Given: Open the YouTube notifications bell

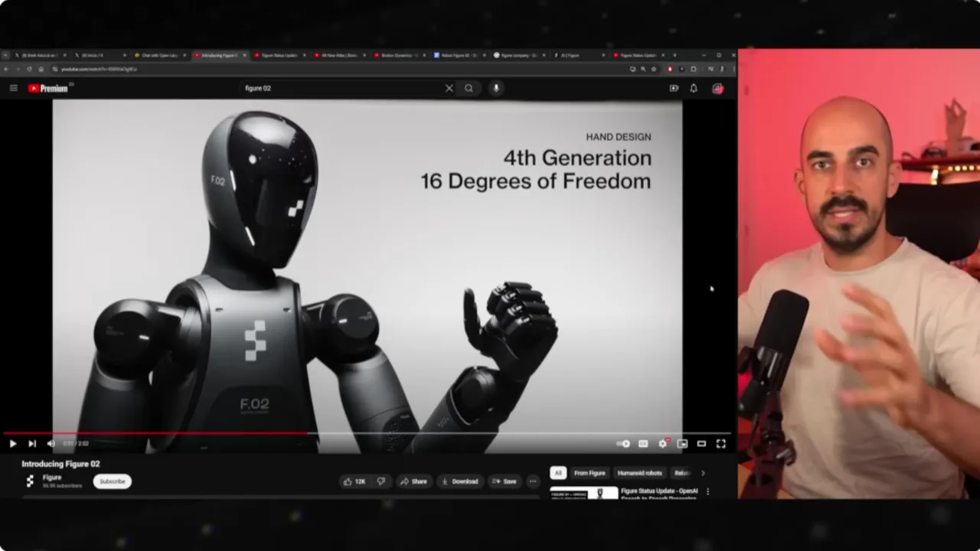Looking at the screenshot, I should pos(694,88).
